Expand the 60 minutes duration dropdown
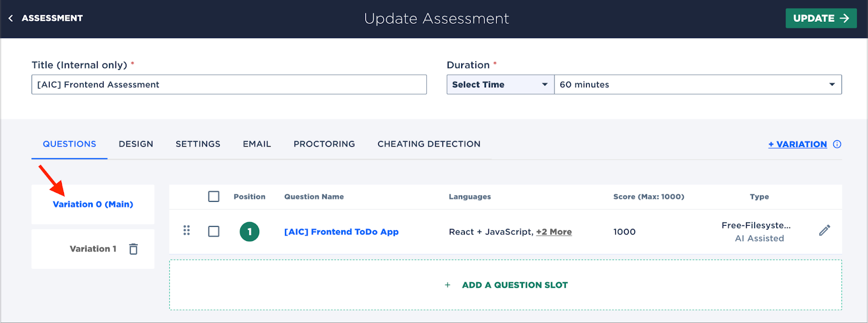This screenshot has height=323, width=868. 698,85
